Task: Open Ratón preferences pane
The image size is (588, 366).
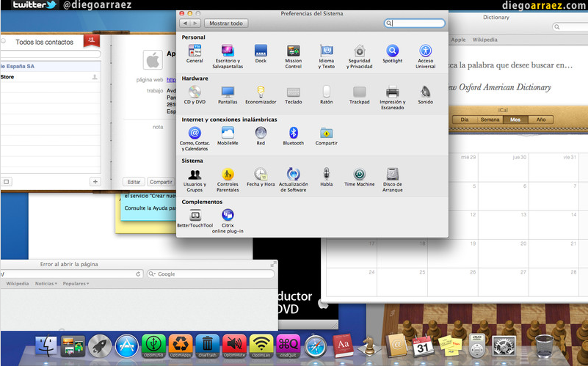Action: [326, 95]
